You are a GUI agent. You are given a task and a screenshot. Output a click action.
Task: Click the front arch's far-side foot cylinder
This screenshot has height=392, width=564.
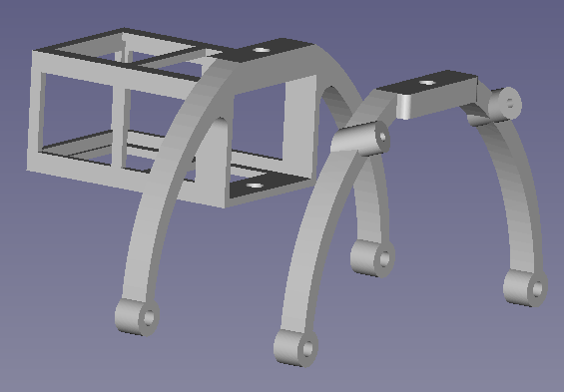[372, 258]
